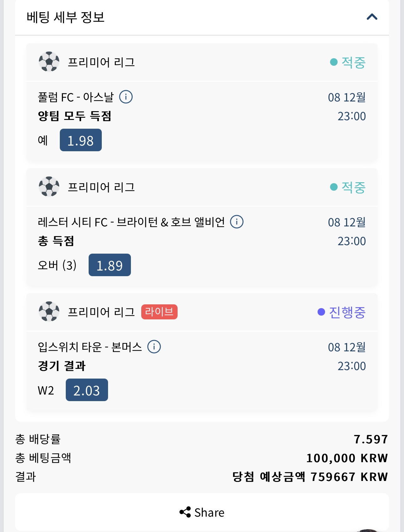Click soccer ball icon of second bet card
Viewport: 404px width, 532px height.
coord(49,187)
